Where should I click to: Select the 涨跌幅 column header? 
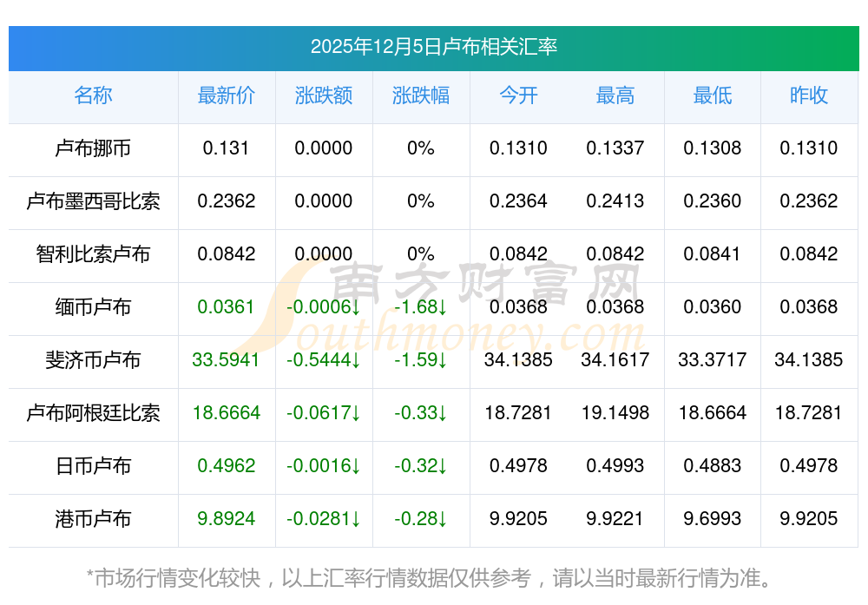pyautogui.click(x=421, y=95)
